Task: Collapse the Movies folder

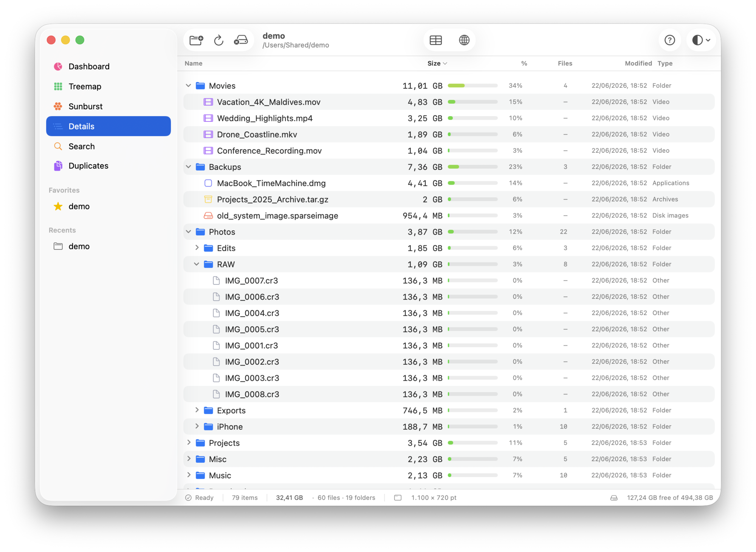Action: point(188,86)
